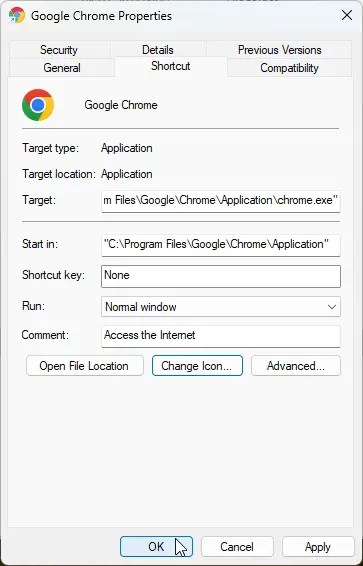Viewport: 363px width, 566px height.
Task: Click the Change Icon button
Action: pos(197,366)
